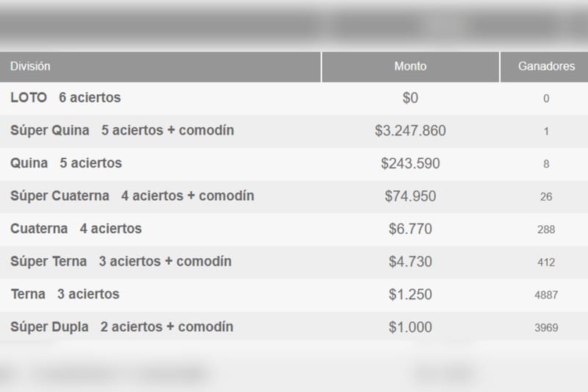Click the $6.770 amount cell

point(410,229)
